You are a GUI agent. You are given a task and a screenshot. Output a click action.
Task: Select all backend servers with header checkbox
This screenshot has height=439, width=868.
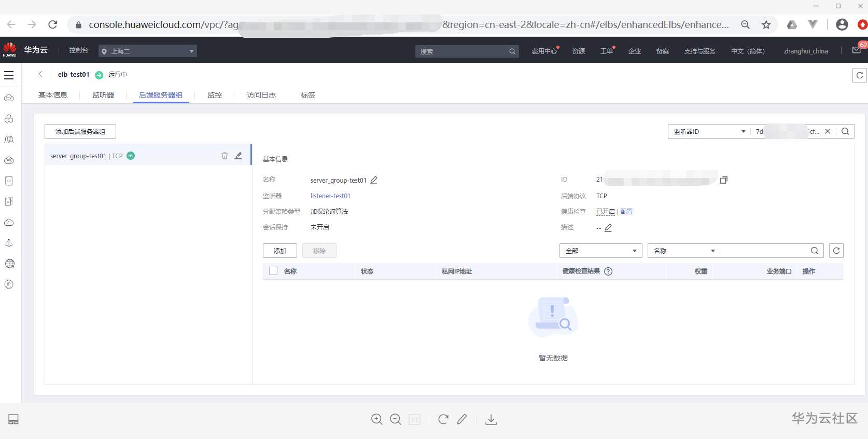point(273,271)
